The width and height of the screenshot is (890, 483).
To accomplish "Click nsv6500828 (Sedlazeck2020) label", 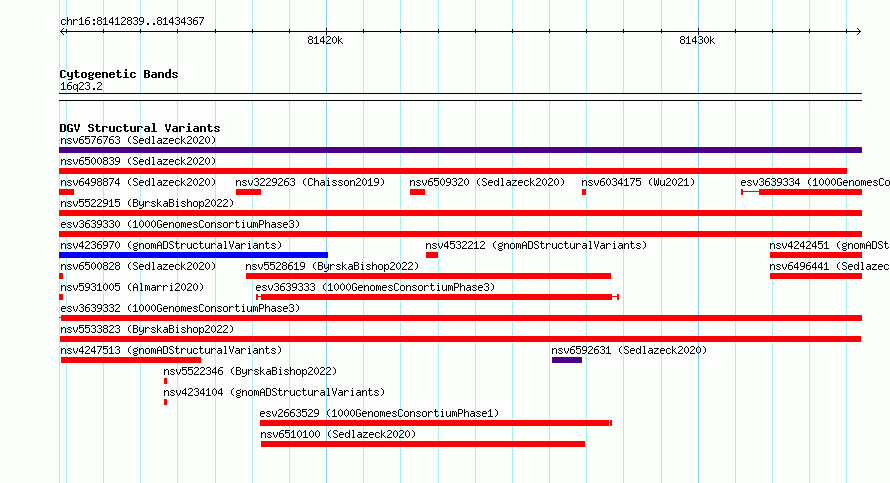I will (x=138, y=266).
